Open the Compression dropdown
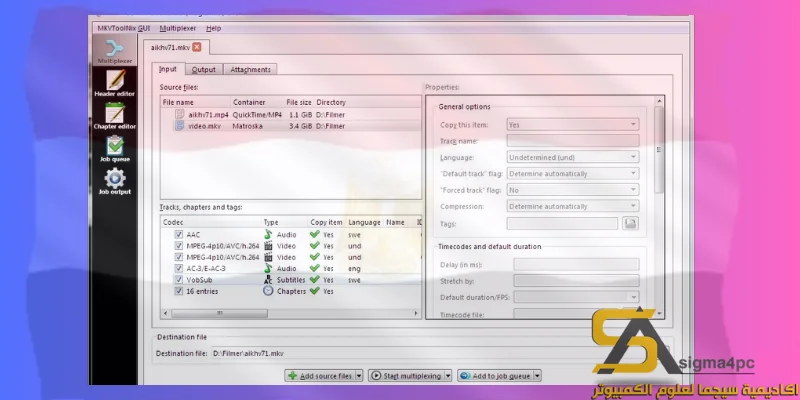The width and height of the screenshot is (800, 400). click(572, 207)
